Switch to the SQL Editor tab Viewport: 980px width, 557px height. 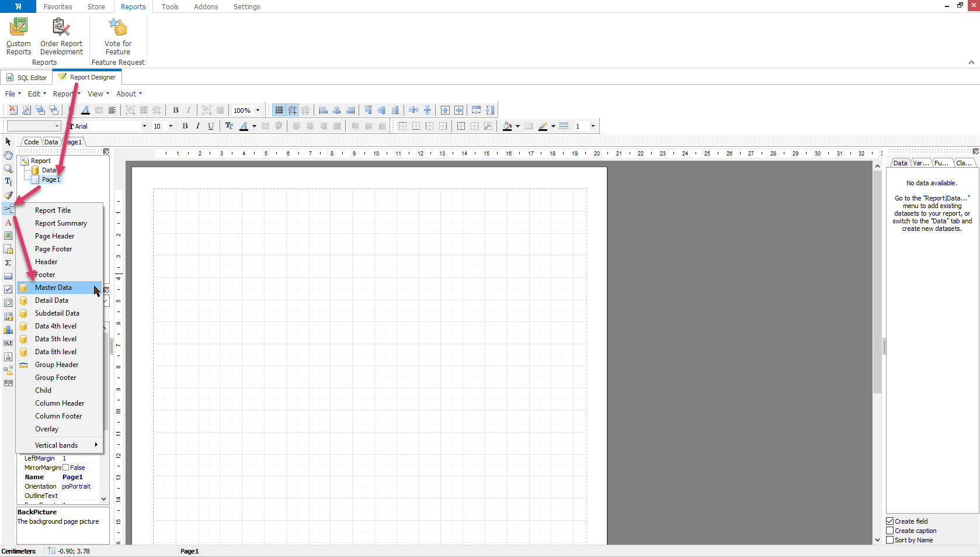pos(27,78)
